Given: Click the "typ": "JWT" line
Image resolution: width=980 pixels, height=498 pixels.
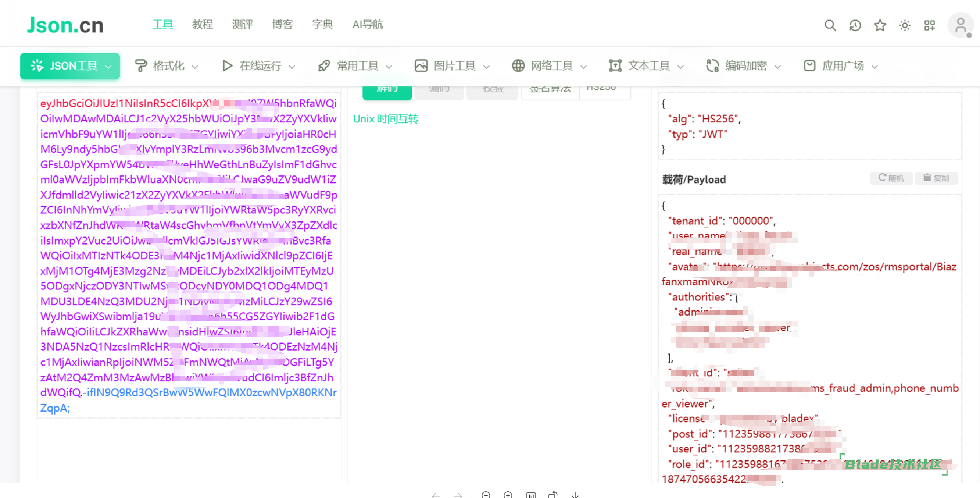Looking at the screenshot, I should click(698, 134).
